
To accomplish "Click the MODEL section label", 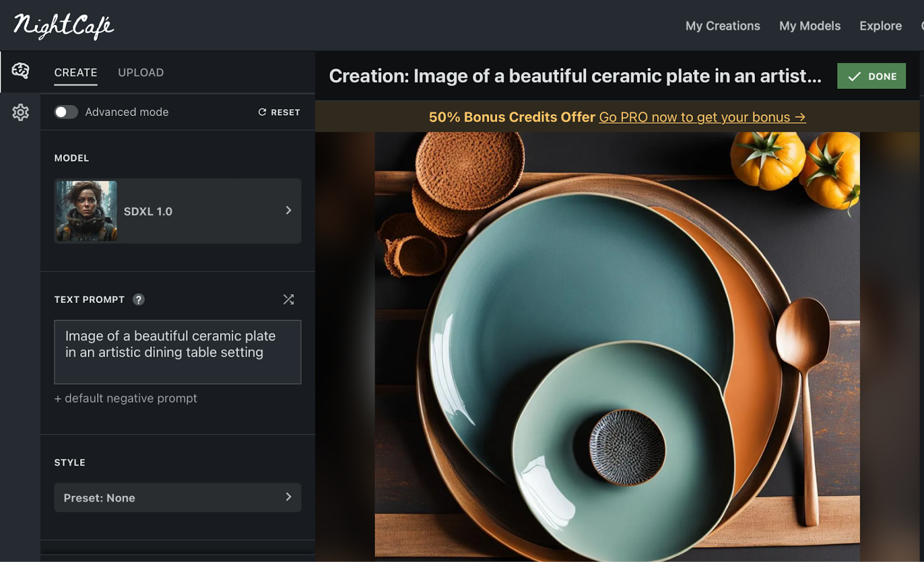I will 72,158.
